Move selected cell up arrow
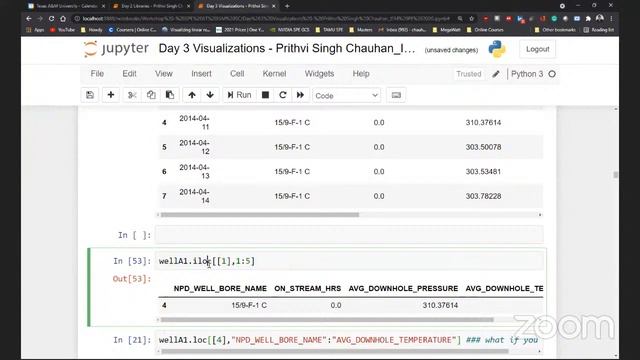Screen dimensions: 640x360 pyautogui.click(x=192, y=95)
